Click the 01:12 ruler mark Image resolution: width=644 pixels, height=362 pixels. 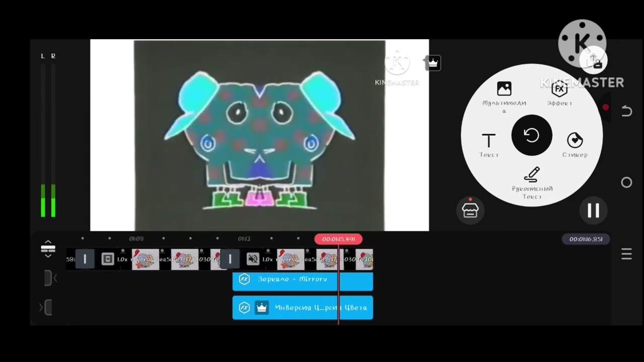[244, 239]
